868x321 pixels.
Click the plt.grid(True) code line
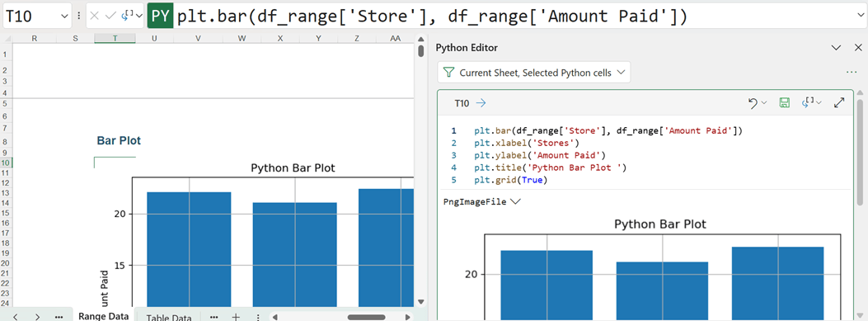(510, 180)
